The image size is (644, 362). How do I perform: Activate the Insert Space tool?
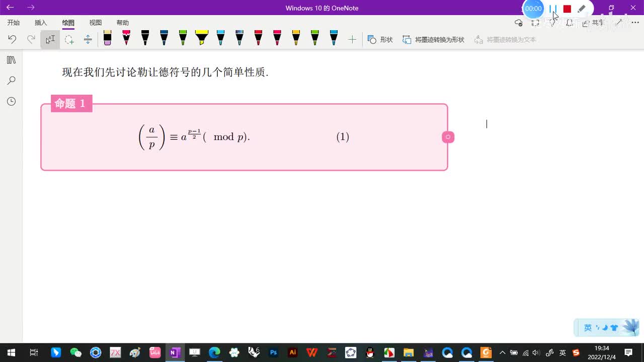(x=88, y=39)
